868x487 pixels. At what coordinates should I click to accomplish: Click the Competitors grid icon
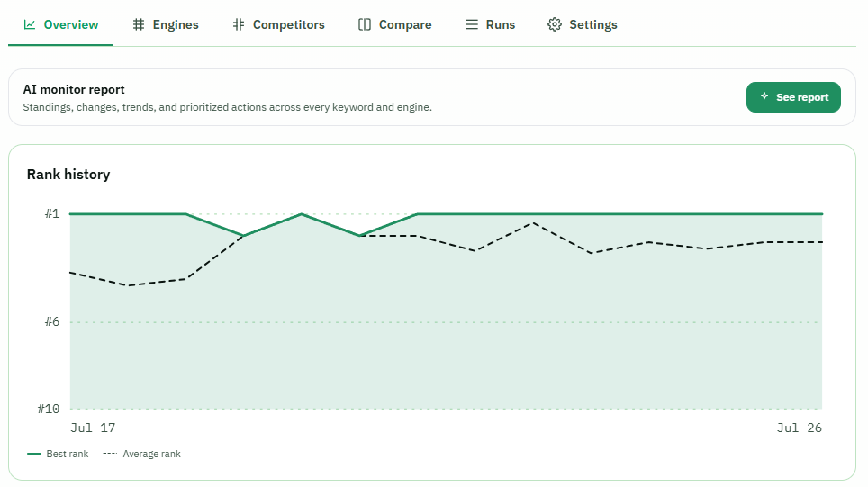(239, 25)
